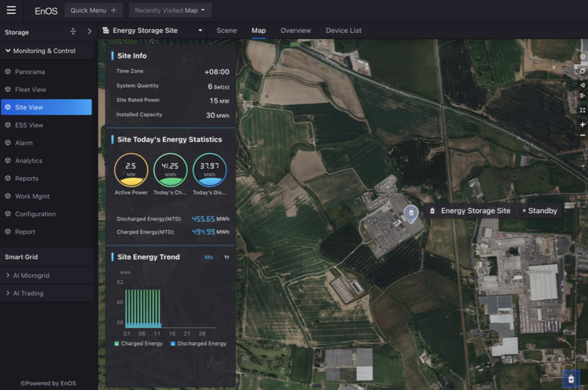Open the Recently Visited dropdown
Screen dimensions: 588x390
170,10
